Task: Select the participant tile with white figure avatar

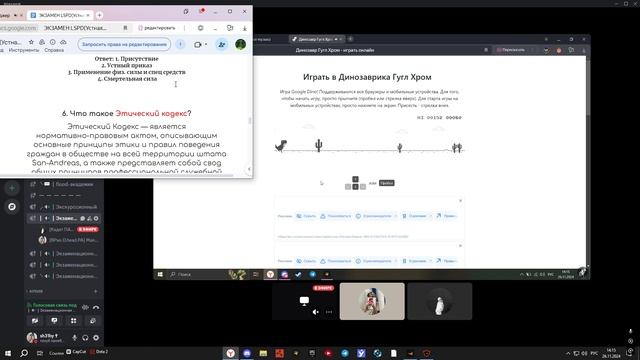Action: coord(440,301)
